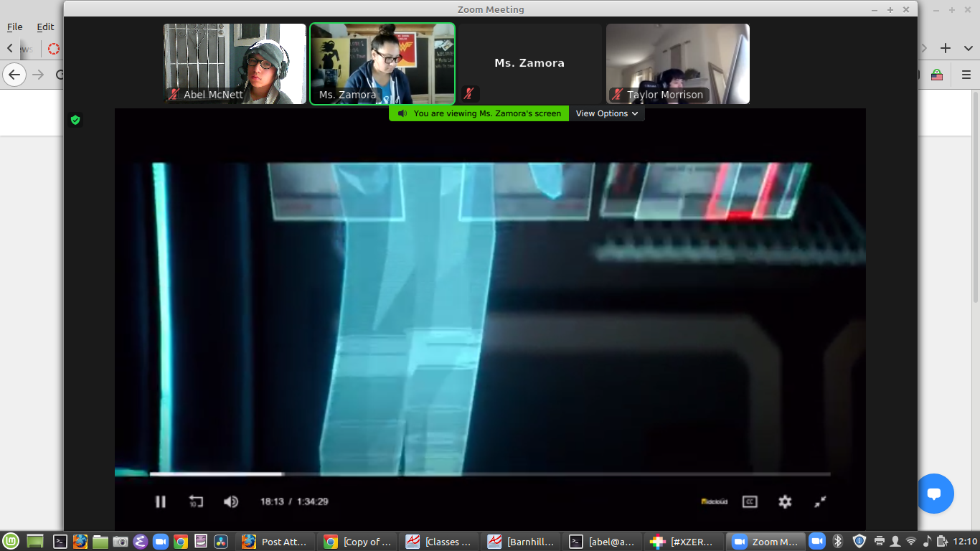Switch to the Barnhill... window
Viewport: 980px width, 551px height.
tap(521, 542)
